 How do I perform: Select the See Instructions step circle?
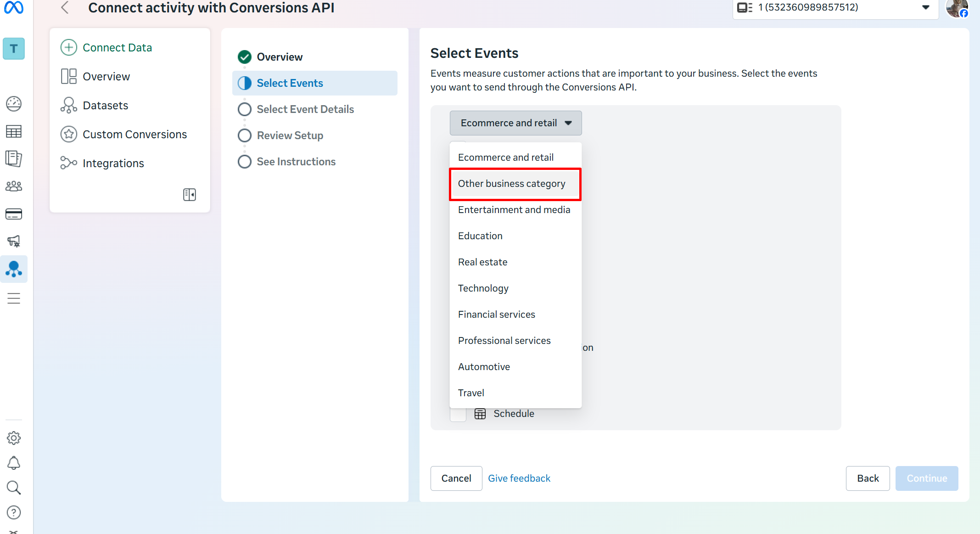[x=245, y=162]
